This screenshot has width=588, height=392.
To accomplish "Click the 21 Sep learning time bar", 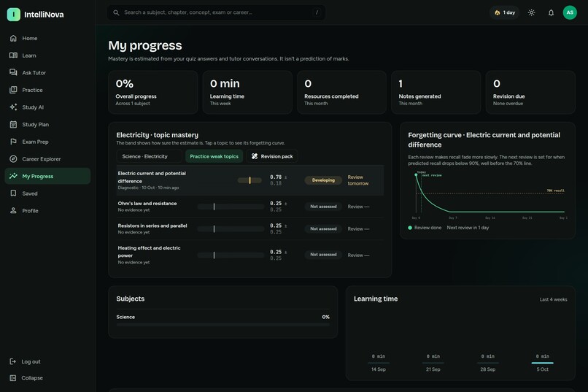I will 433,363.
